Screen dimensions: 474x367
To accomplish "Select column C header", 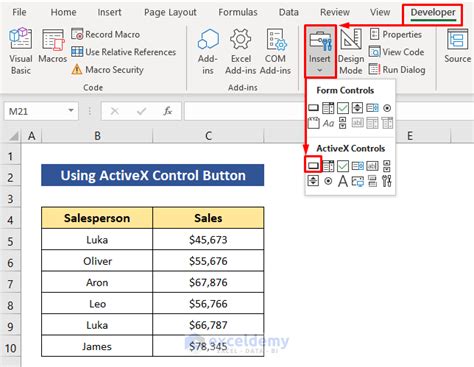I will pos(208,136).
